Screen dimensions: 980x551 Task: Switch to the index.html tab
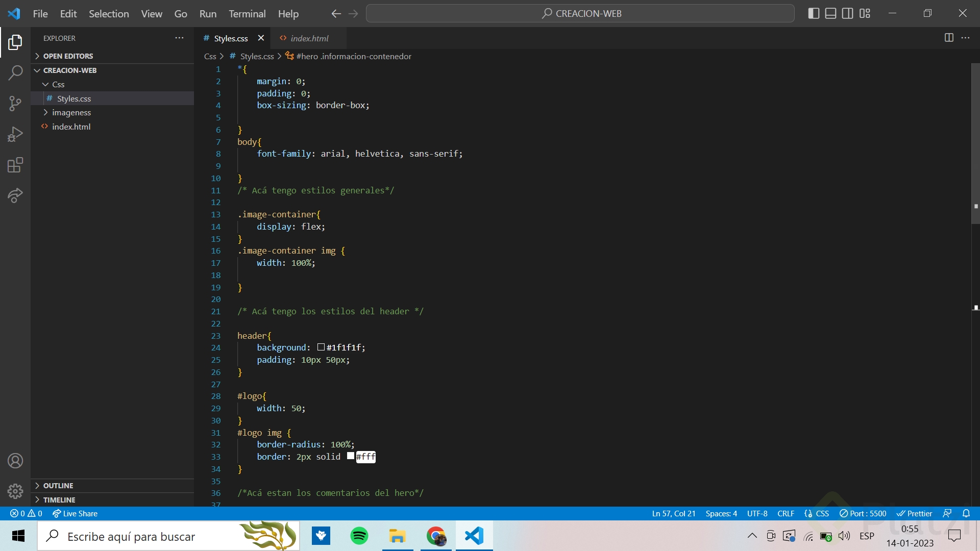[x=309, y=38]
